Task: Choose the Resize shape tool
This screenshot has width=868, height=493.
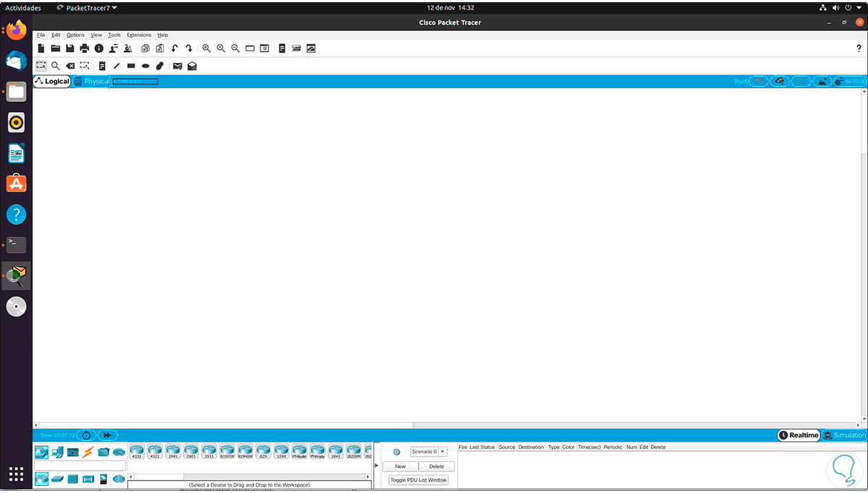Action: point(85,66)
